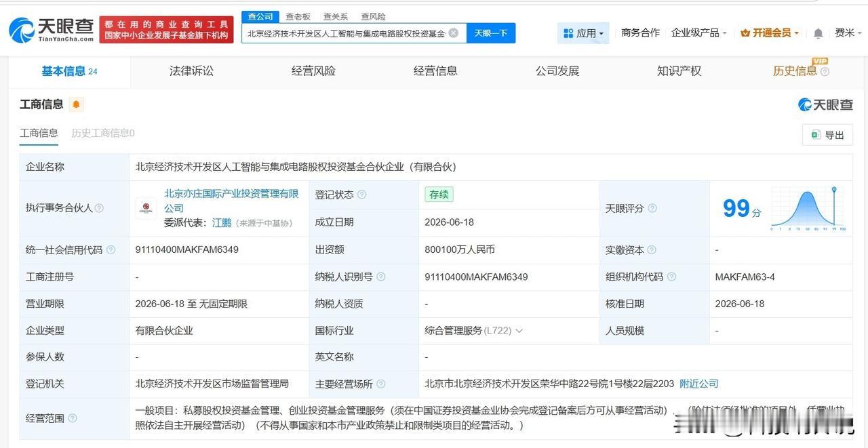Click the help icon next to 纳税人识别号
This screenshot has height=448, width=868.
point(381,277)
